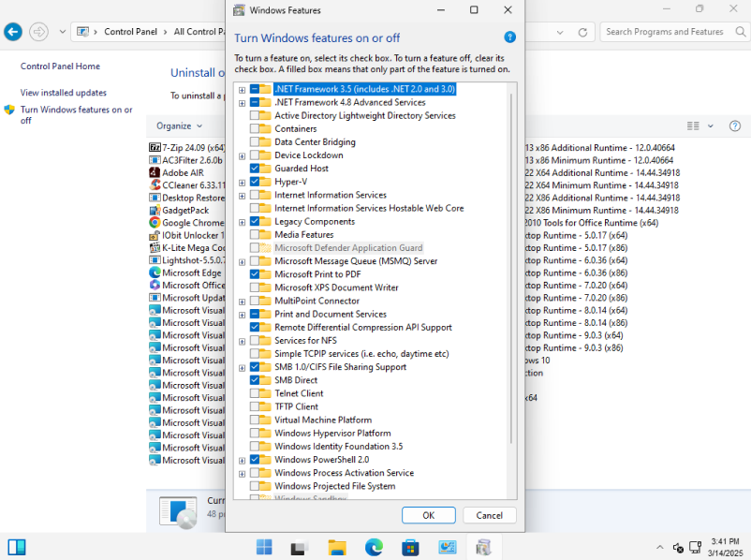The height and width of the screenshot is (560, 751).
Task: Expand the .NET Framework 3.5 node
Action: 242,90
